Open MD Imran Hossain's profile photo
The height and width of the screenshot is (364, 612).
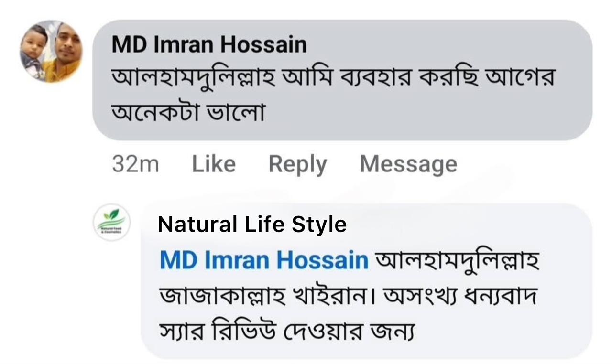(51, 51)
